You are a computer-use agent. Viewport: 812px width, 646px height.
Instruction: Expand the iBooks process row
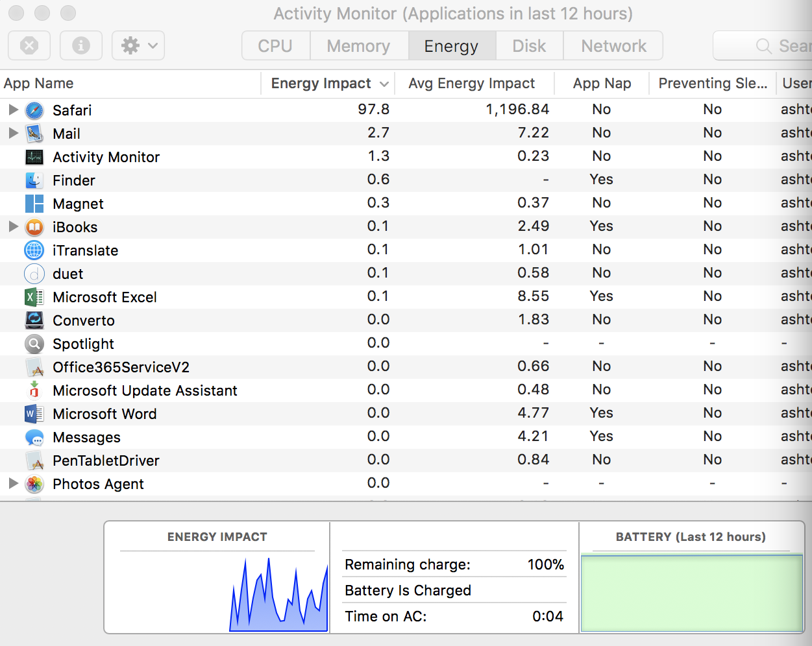[x=13, y=226]
